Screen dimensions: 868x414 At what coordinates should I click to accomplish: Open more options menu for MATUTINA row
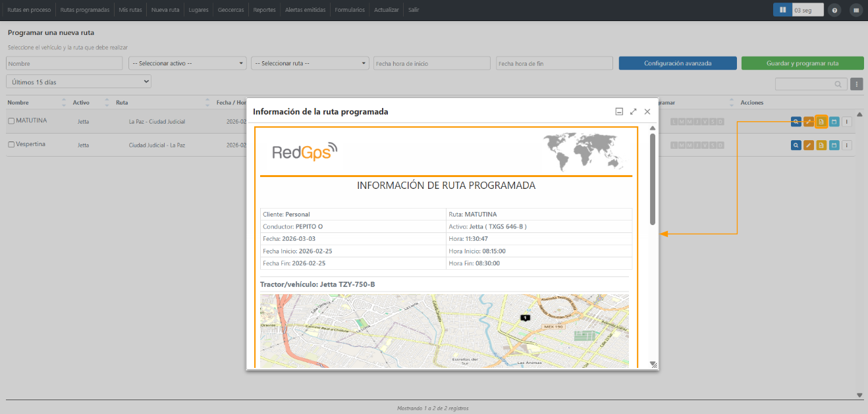point(847,122)
